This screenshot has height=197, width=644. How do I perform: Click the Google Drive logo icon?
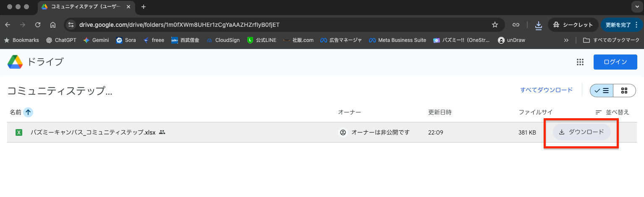click(x=15, y=62)
